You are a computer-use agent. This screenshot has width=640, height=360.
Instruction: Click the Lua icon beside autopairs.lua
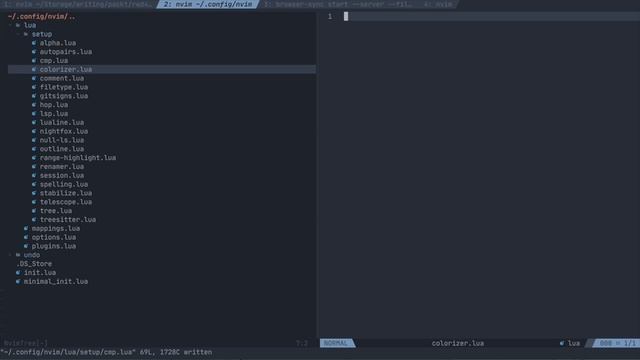click(x=34, y=52)
